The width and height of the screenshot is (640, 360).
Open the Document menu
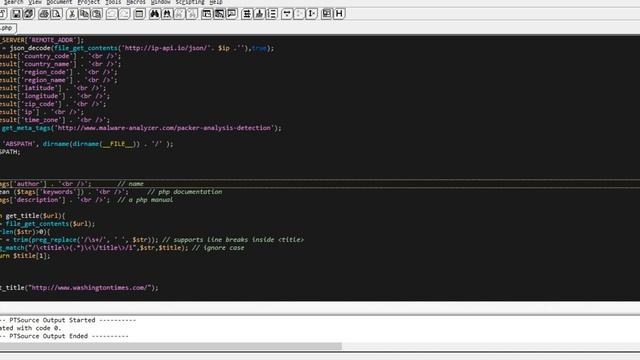click(59, 2)
